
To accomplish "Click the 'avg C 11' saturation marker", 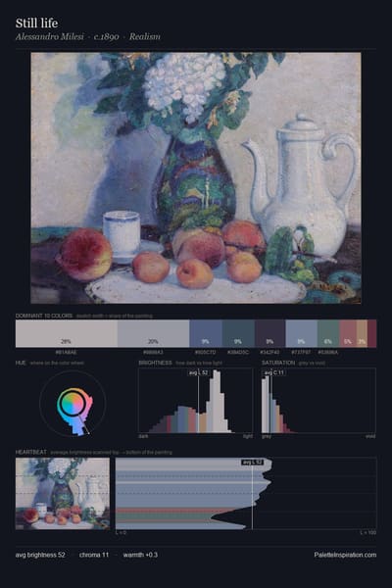I will pyautogui.click(x=274, y=372).
